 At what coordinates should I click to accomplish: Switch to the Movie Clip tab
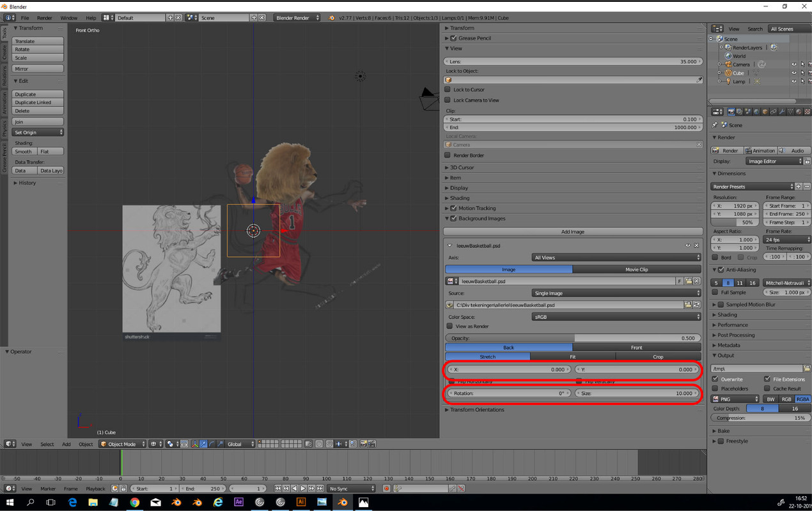click(x=636, y=270)
